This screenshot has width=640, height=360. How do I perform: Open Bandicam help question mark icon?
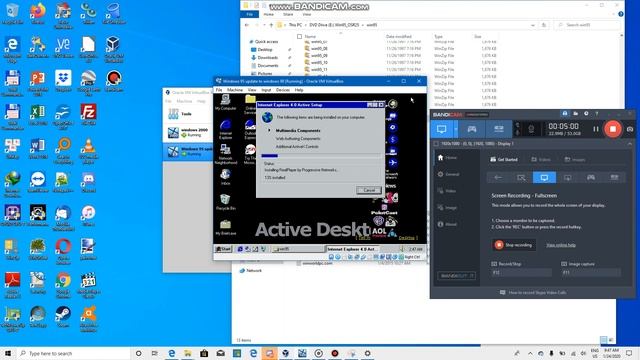(597, 114)
